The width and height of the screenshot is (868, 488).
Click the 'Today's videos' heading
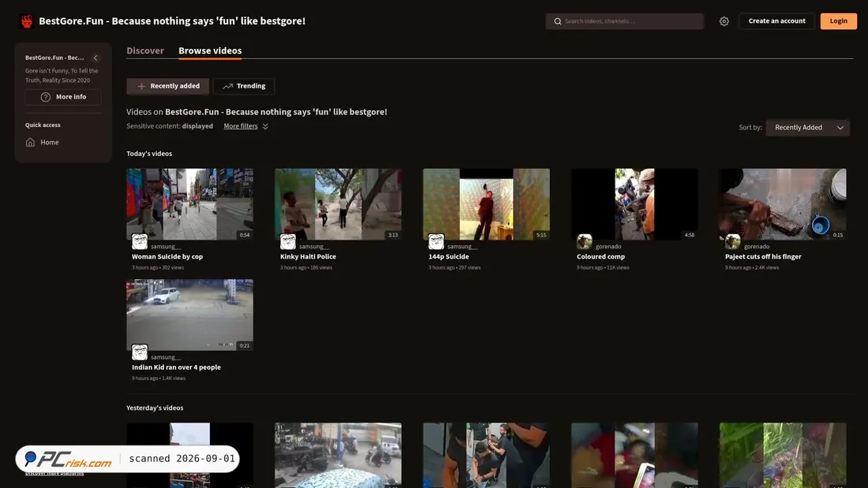[x=149, y=154]
